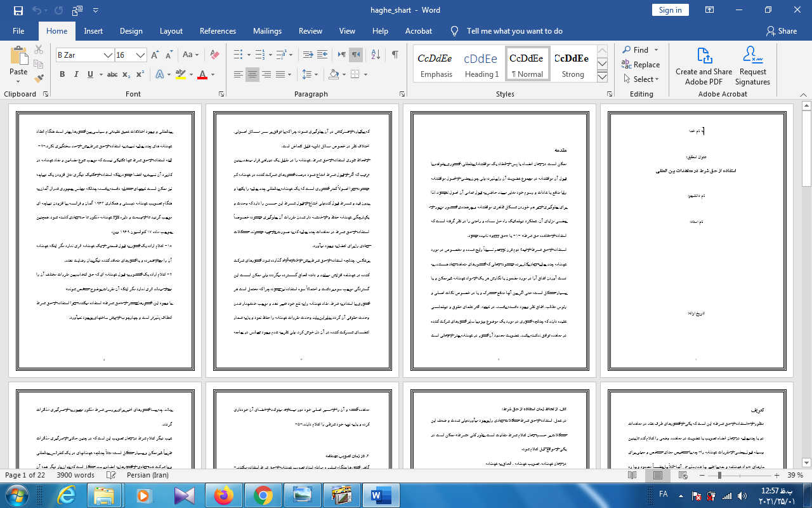812x508 pixels.
Task: Open the References tab
Action: 218,30
